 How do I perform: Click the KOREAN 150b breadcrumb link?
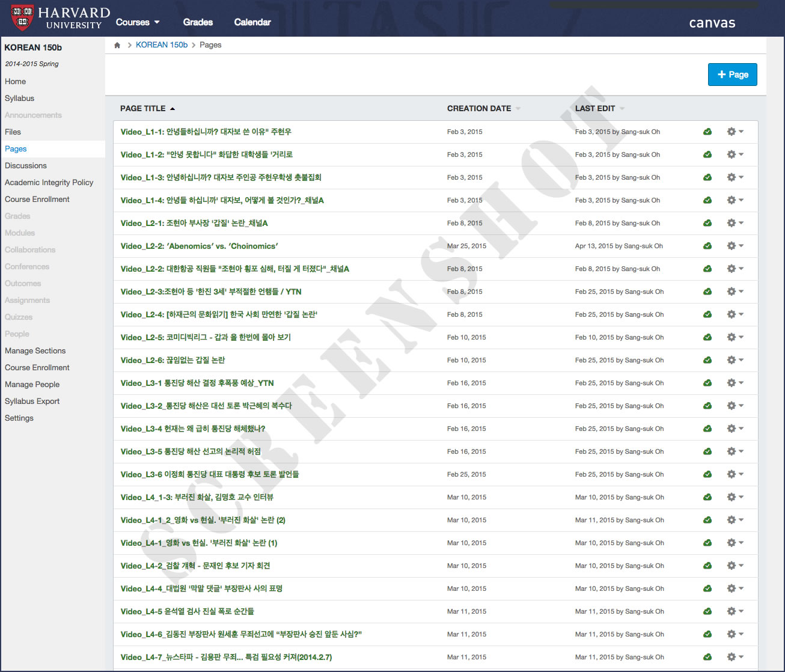162,45
